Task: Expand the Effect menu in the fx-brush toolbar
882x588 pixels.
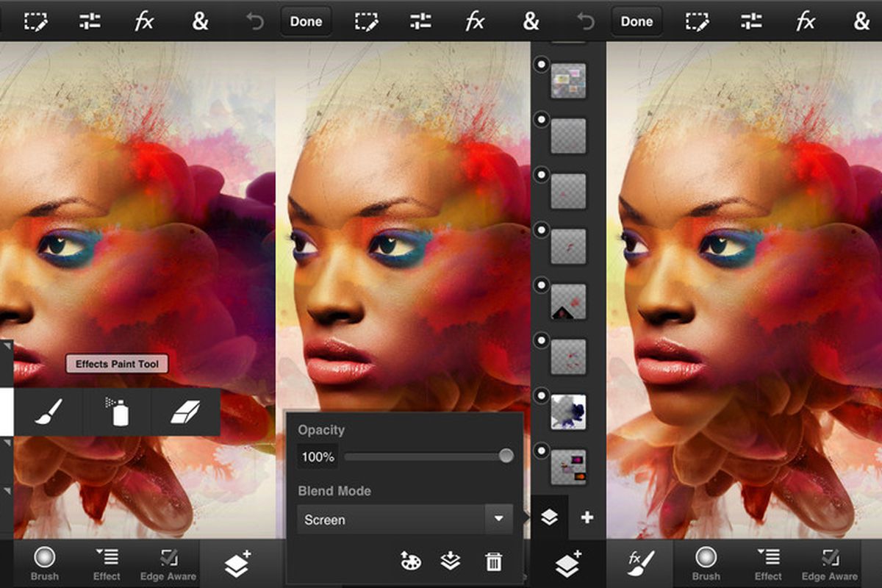Action: pos(768,564)
